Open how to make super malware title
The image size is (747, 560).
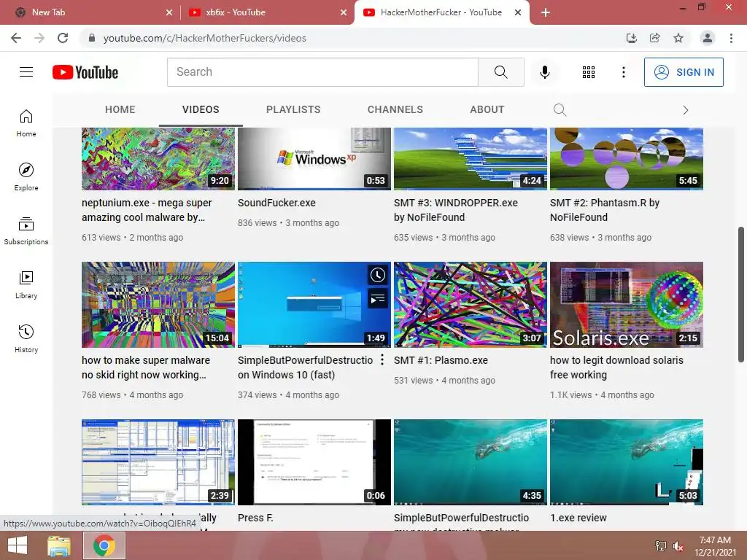pyautogui.click(x=146, y=367)
